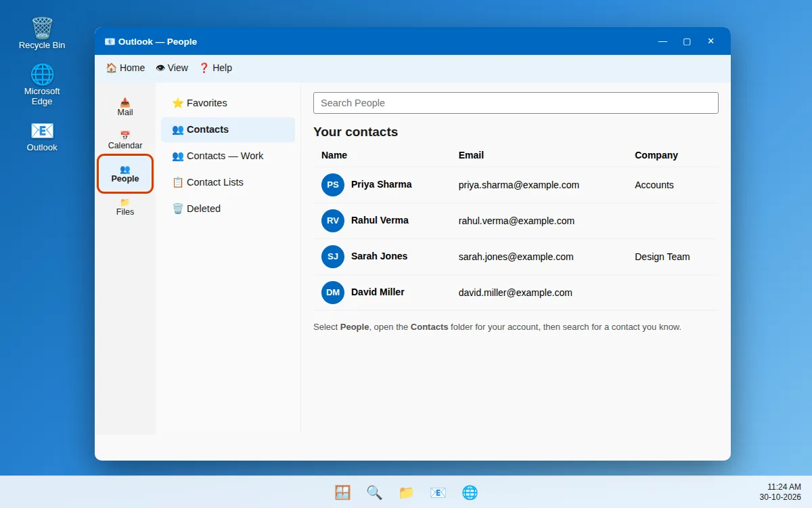Minimize the Outlook window

[663, 41]
